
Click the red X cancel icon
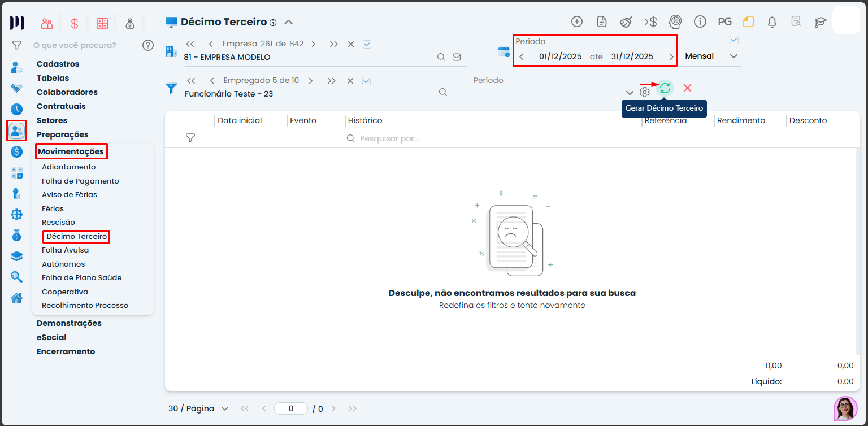click(x=687, y=88)
